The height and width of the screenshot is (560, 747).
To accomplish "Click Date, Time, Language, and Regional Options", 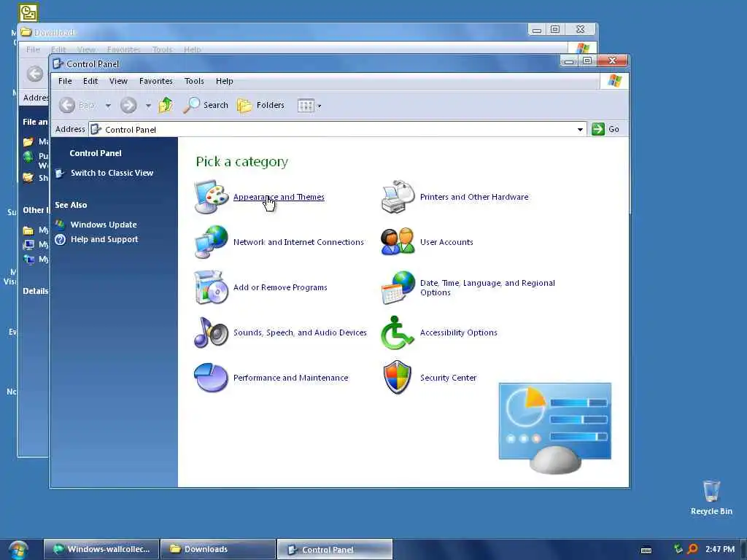I will (487, 287).
